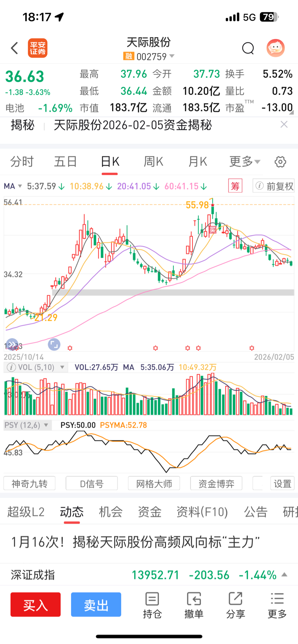The image size is (298, 644).
Task: Tap the 2026/02/05 end date label
Action: [x=274, y=357]
